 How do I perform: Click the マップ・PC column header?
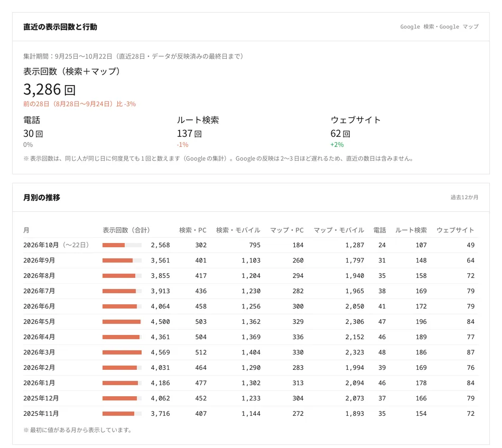[x=286, y=230]
